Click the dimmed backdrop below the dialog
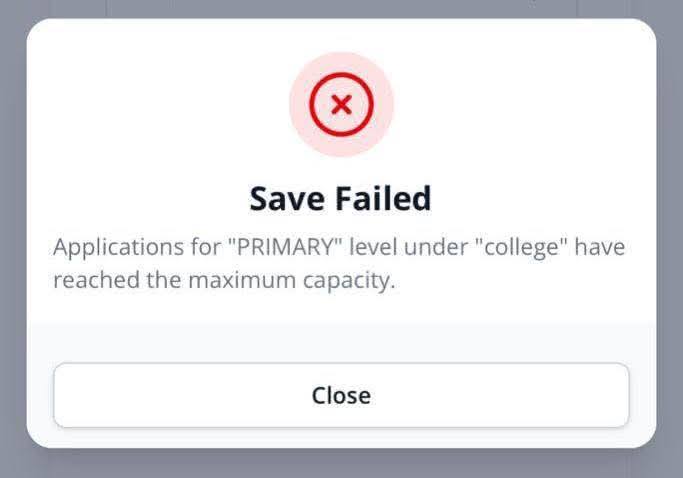 [x=341, y=464]
